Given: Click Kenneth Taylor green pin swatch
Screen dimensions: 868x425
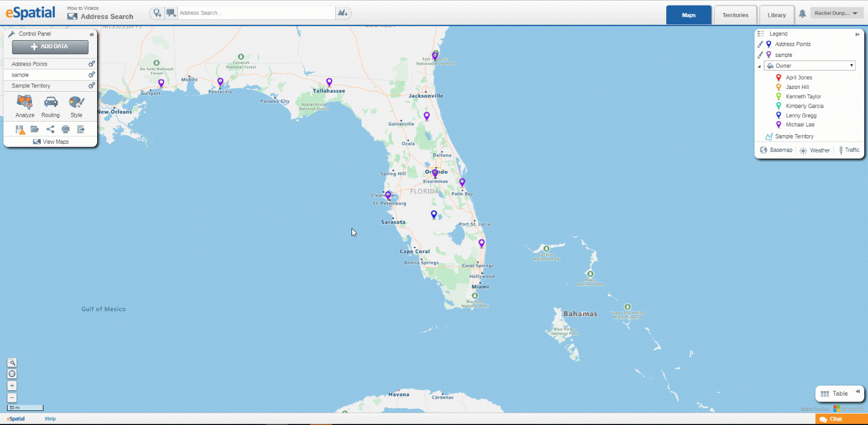Looking at the screenshot, I should pos(778,97).
